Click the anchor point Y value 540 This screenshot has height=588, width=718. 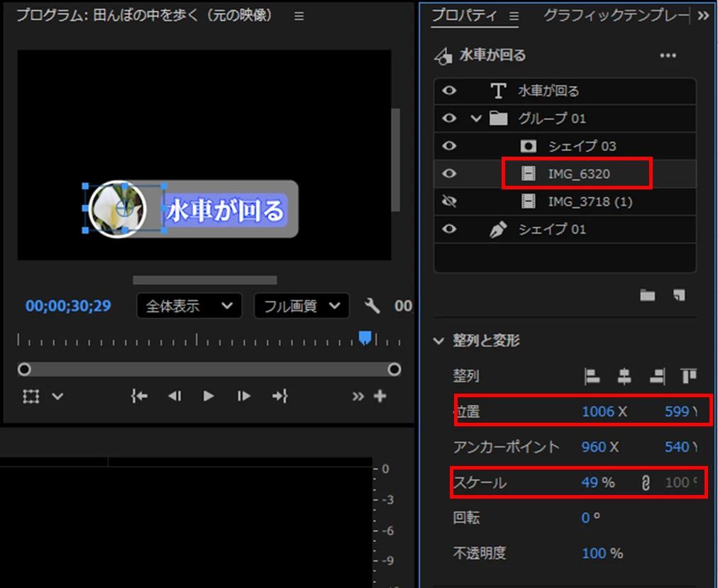click(x=677, y=447)
